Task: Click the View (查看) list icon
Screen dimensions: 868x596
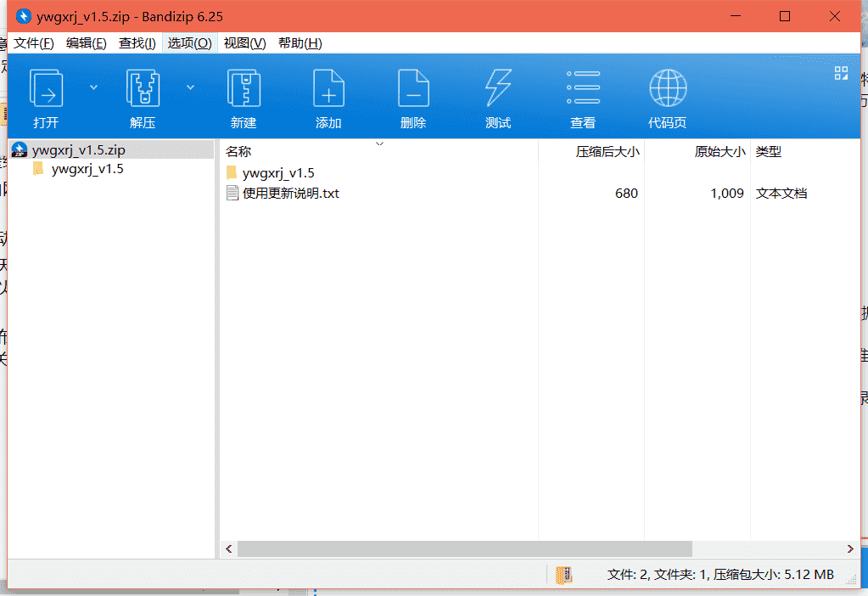Action: pyautogui.click(x=583, y=87)
